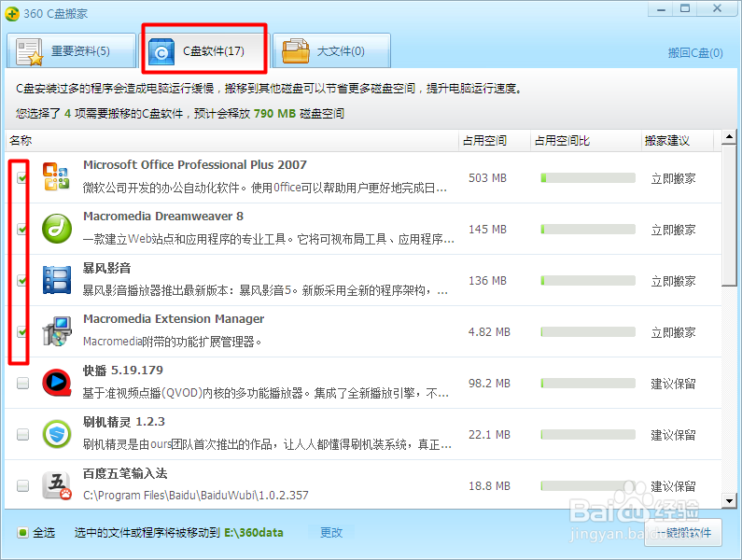Click the 22.1 MB size value
This screenshot has width=742, height=560.
489,434
